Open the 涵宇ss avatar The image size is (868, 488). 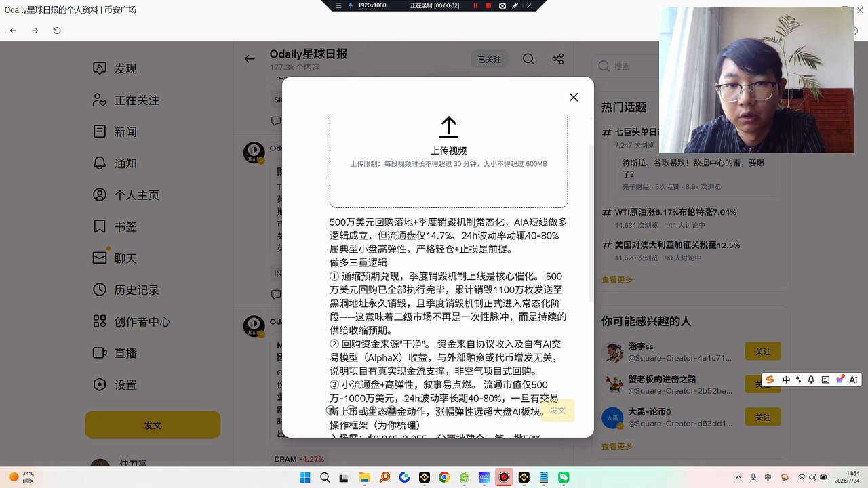pos(613,352)
